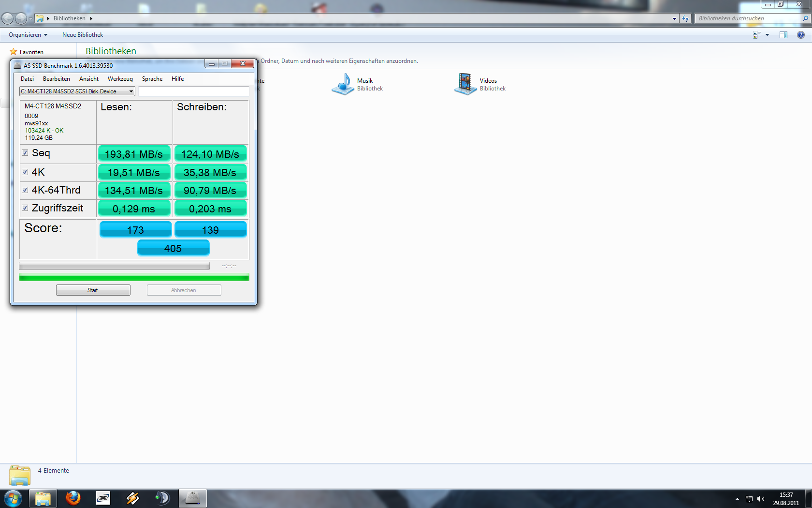Click the 4K read result 19,51 MB/s

(134, 172)
